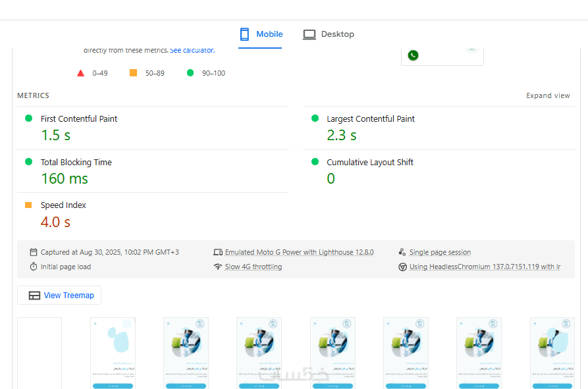Click the network icon beside Slow 4G throttling
Viewport: 588px width, 389px height.
coord(218,267)
